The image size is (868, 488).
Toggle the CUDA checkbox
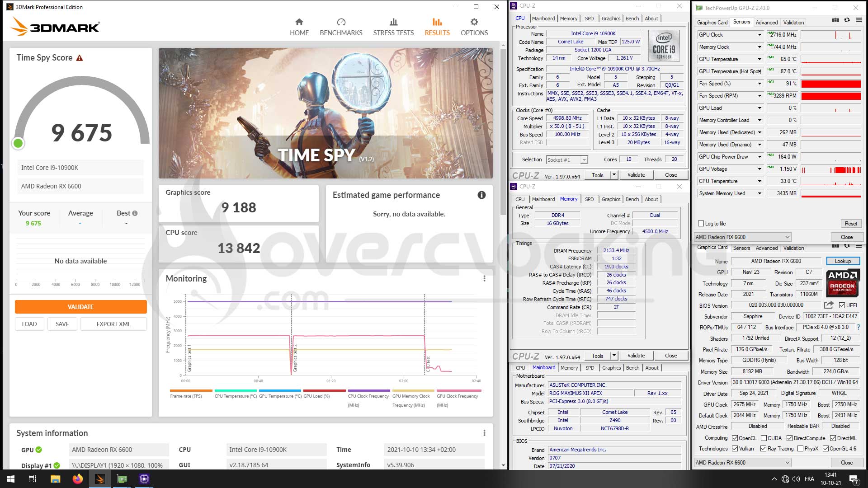coord(764,438)
